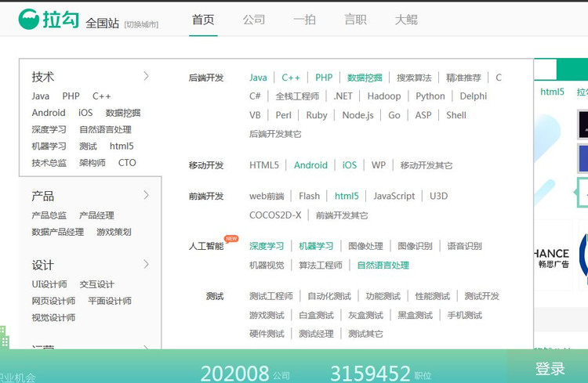Viewport: 588px width, 383px height.
Task: Select C# job link
Action: coord(255,96)
